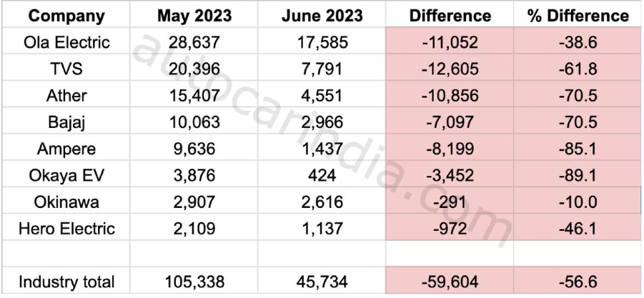Click the Okaya EV company cell
The width and height of the screenshot is (644, 298).
coord(66,175)
